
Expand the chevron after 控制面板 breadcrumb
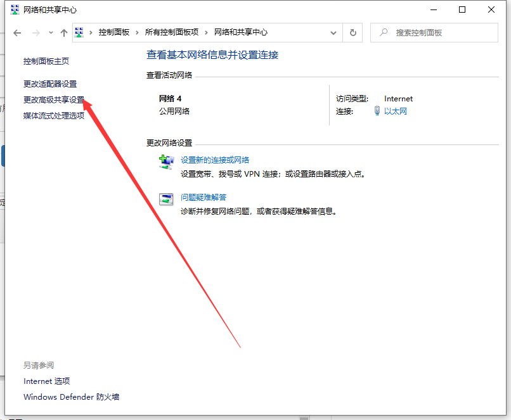pos(138,32)
